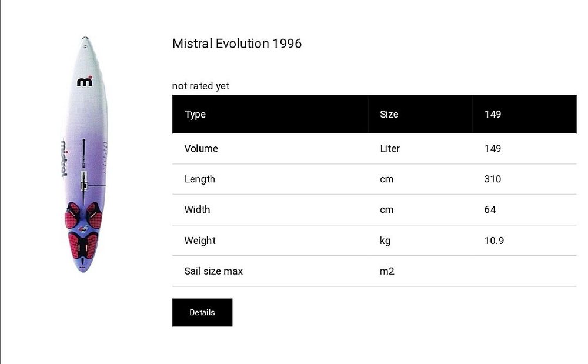Click the "not rated yet" rating label
This screenshot has height=364, width=588.
(201, 86)
